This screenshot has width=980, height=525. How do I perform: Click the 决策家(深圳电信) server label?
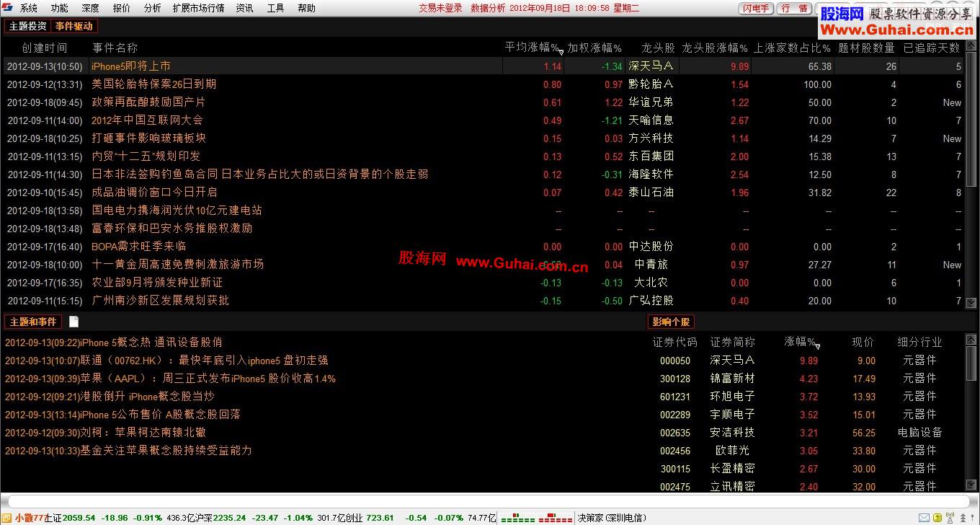point(612,518)
